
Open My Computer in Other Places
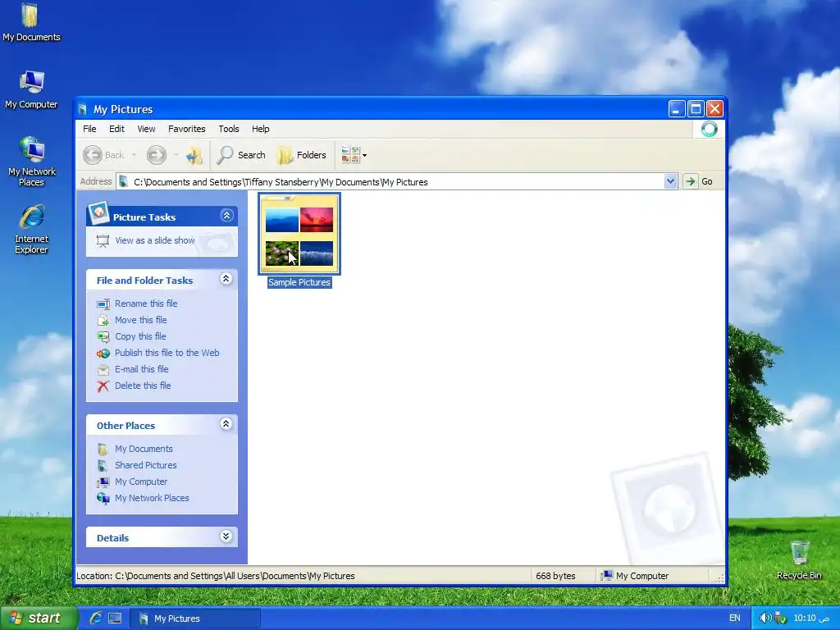(141, 482)
